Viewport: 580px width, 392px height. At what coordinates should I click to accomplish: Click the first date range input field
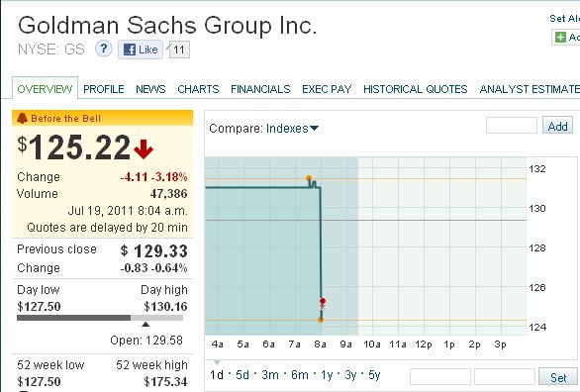[440, 377]
